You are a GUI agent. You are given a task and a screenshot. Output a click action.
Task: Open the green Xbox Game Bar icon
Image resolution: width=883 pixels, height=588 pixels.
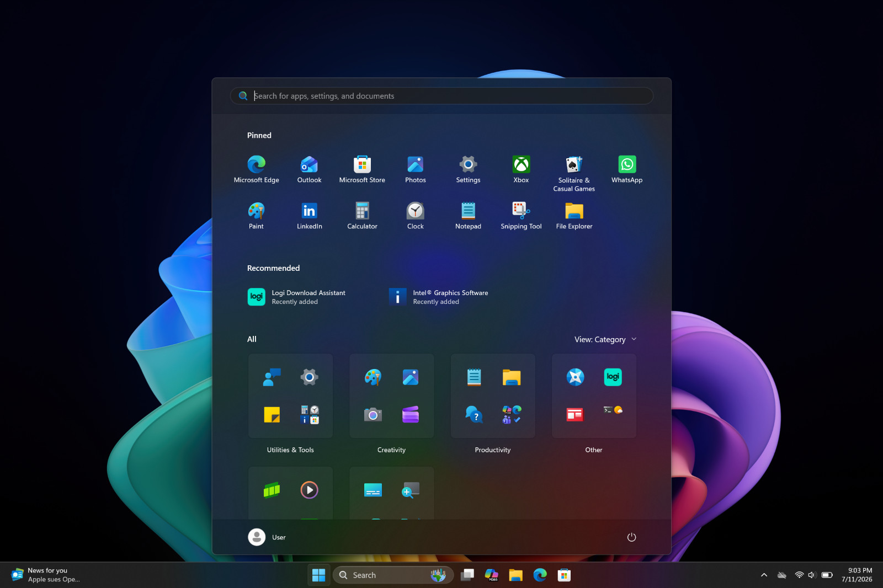click(x=272, y=490)
